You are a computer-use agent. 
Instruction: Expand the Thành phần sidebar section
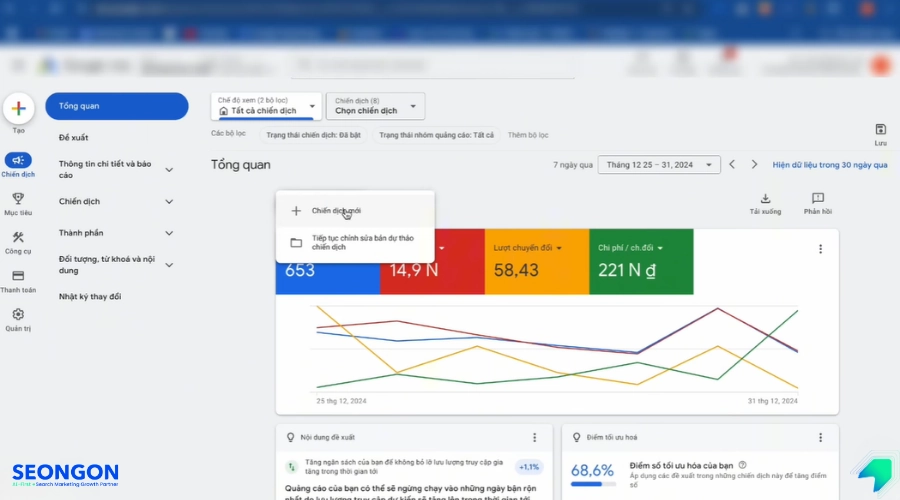pos(116,233)
